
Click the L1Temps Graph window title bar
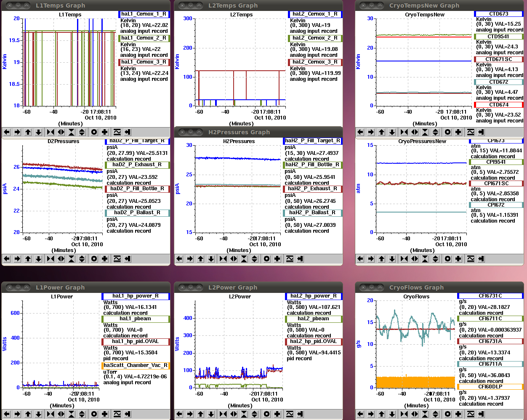coord(86,5)
